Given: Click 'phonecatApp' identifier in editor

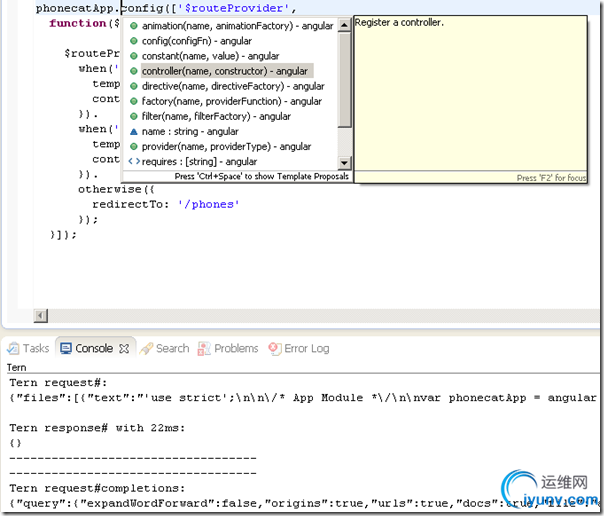Looking at the screenshot, I should coord(75,8).
